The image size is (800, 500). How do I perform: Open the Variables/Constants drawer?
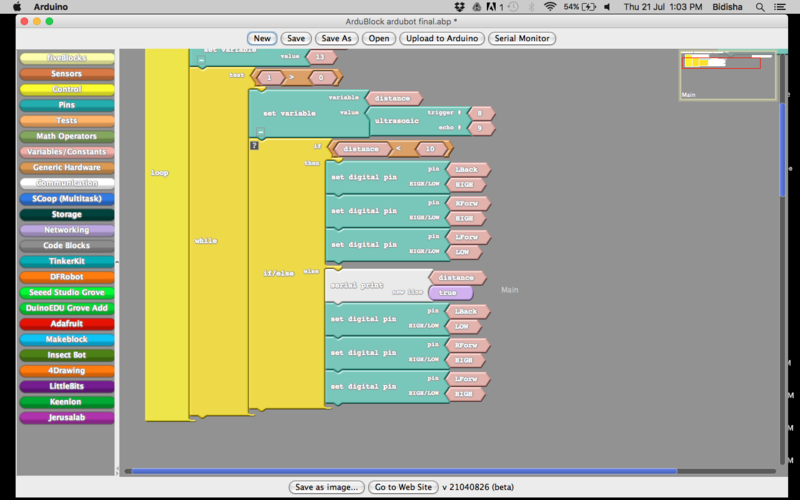pyautogui.click(x=67, y=152)
